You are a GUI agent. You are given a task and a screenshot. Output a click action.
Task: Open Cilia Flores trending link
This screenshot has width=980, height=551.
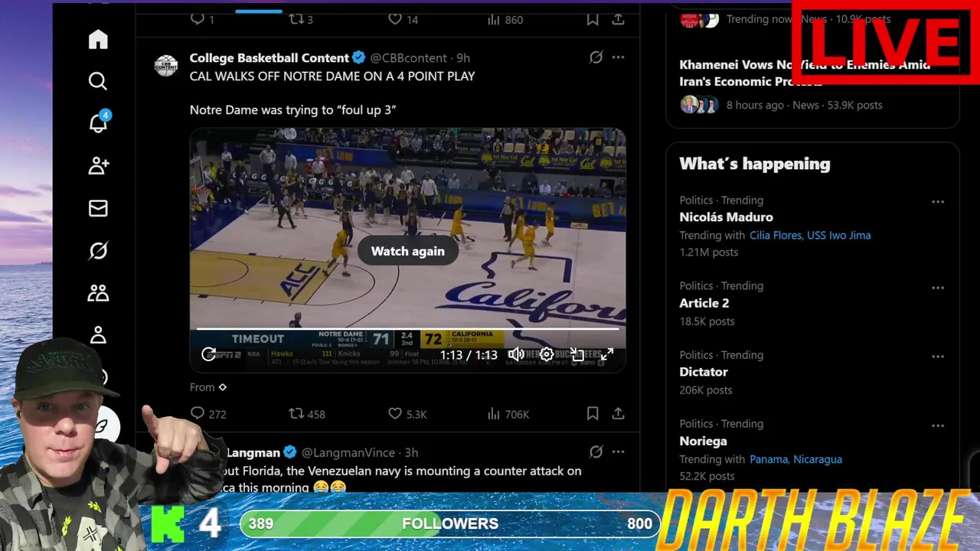point(775,235)
